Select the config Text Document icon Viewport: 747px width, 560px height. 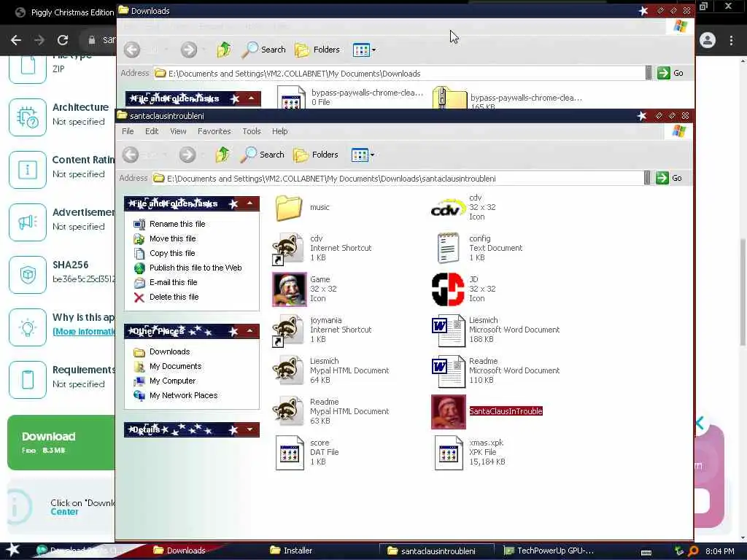pos(449,248)
